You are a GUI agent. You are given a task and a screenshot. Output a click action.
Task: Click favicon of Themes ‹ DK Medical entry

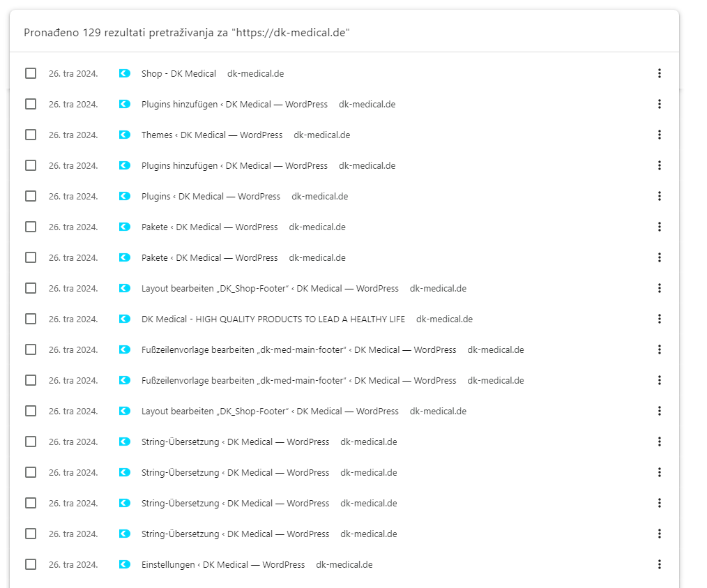(x=124, y=135)
